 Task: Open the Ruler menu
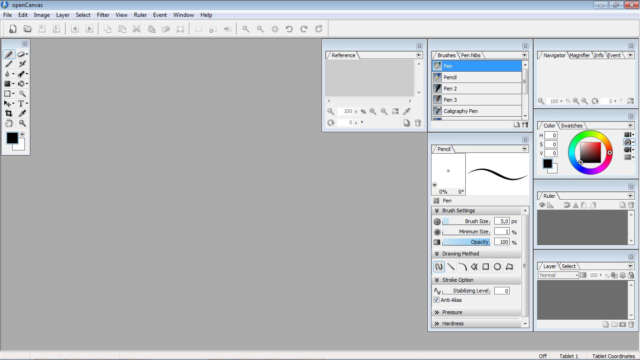[x=140, y=15]
